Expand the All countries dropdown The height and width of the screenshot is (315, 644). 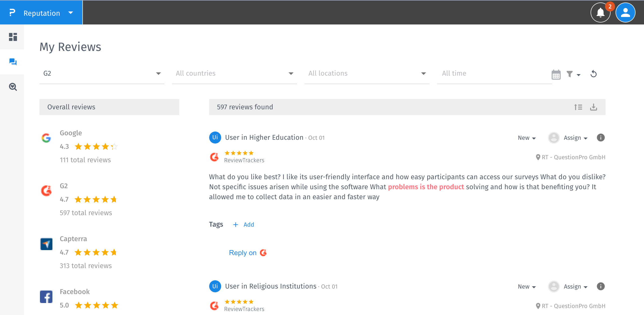click(x=234, y=73)
